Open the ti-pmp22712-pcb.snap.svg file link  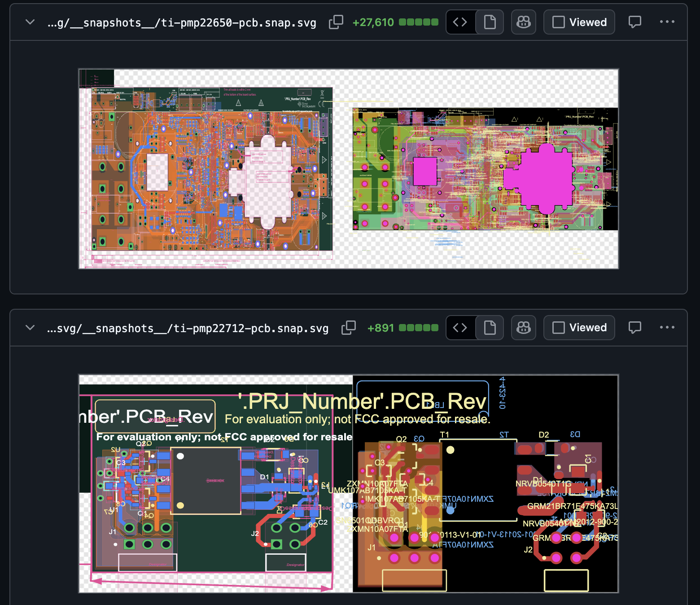pos(188,328)
